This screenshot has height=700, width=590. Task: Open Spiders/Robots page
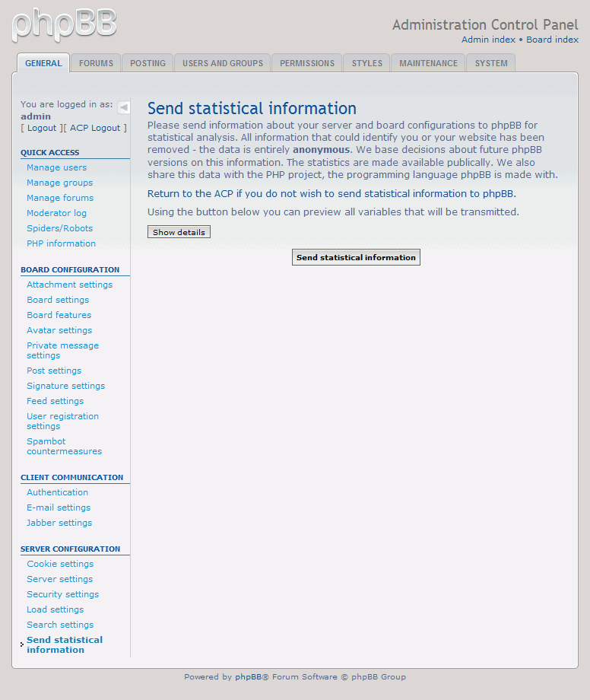(x=60, y=228)
